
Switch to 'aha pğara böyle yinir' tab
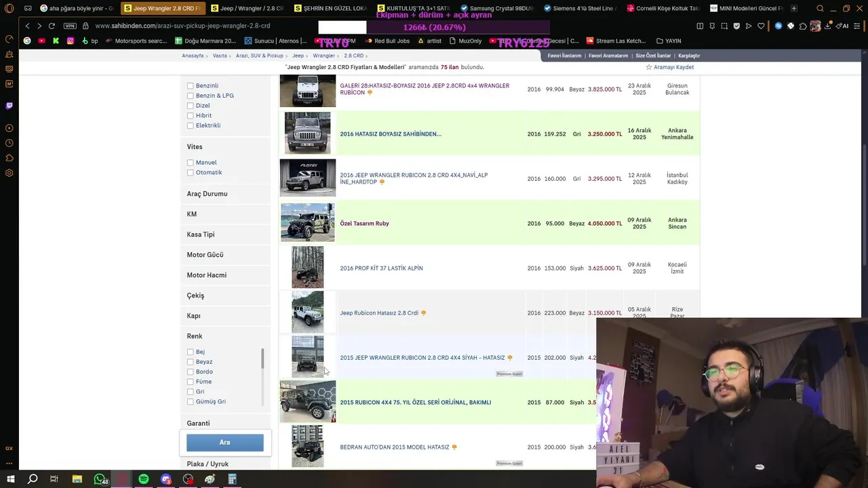tap(77, 9)
